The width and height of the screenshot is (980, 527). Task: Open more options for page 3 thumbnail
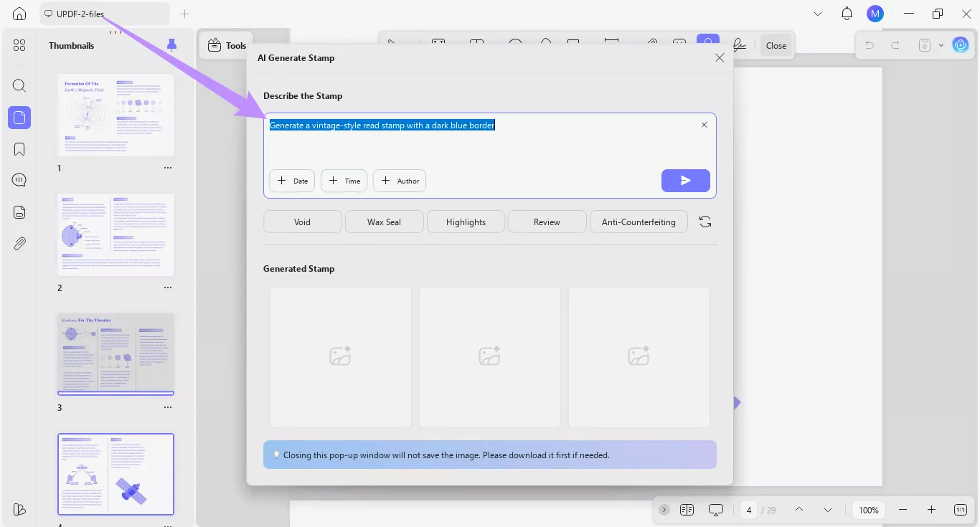pyautogui.click(x=168, y=407)
